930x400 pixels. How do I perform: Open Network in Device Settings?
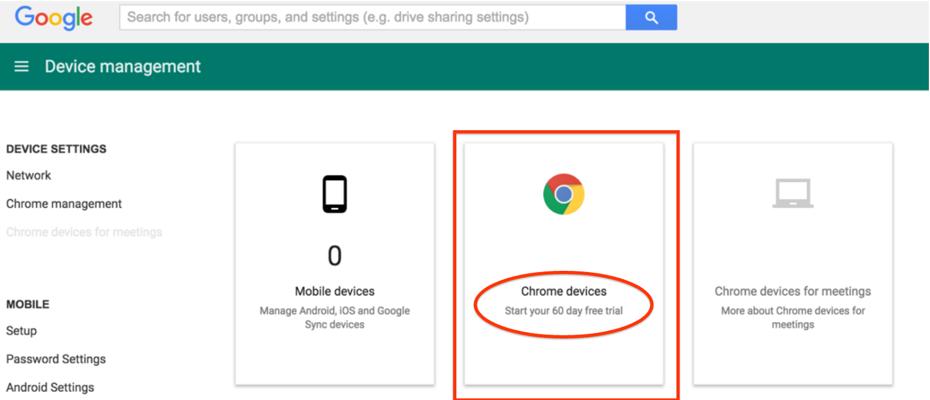pos(28,176)
